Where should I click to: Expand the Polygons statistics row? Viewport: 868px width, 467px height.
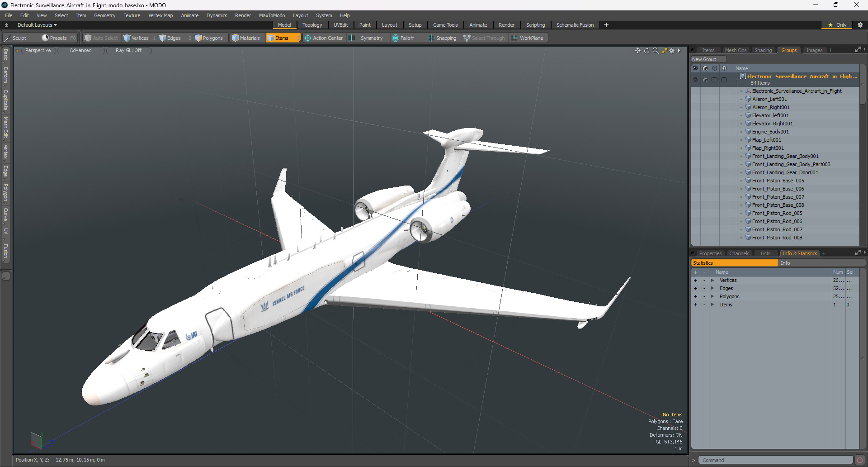[713, 297]
